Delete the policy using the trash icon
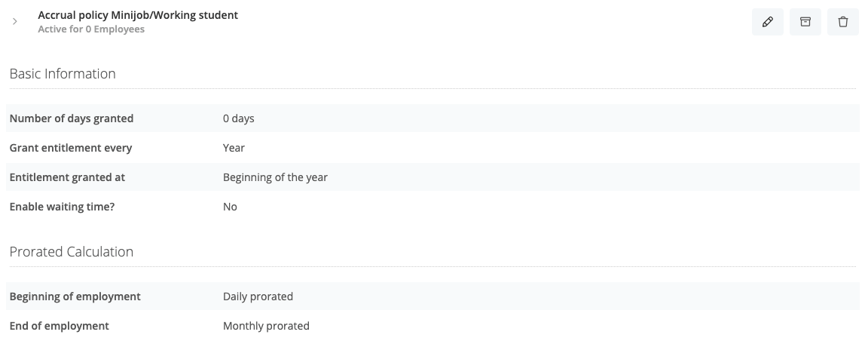The height and width of the screenshot is (344, 868). [x=842, y=22]
